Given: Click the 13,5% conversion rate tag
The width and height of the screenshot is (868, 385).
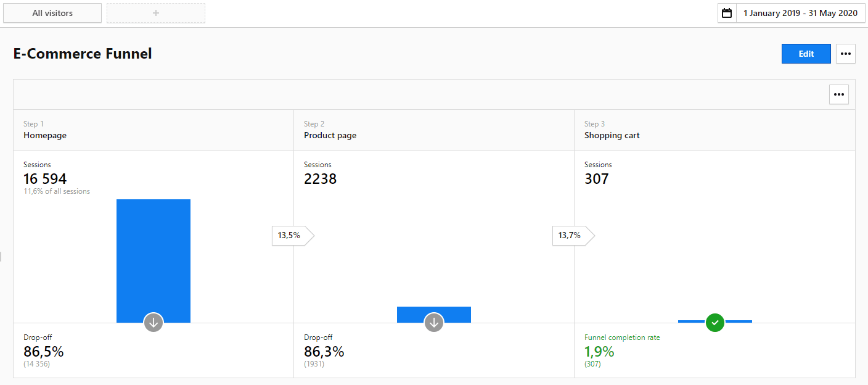Looking at the screenshot, I should [290, 235].
